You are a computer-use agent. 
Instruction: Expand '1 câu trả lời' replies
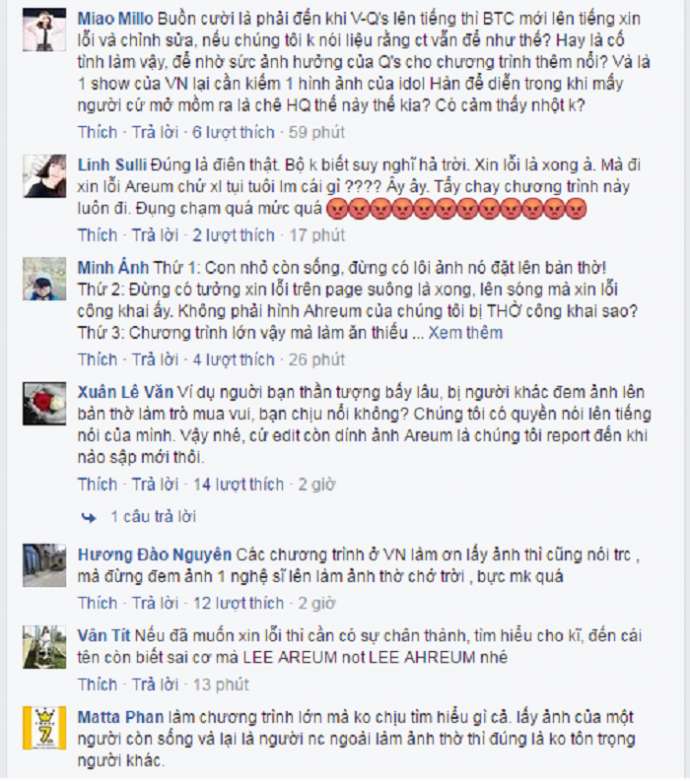153,517
